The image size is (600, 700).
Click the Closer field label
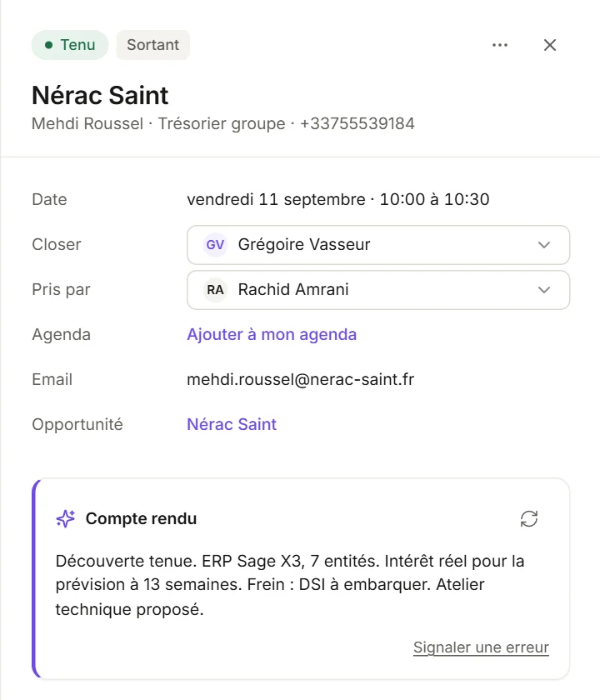click(57, 245)
